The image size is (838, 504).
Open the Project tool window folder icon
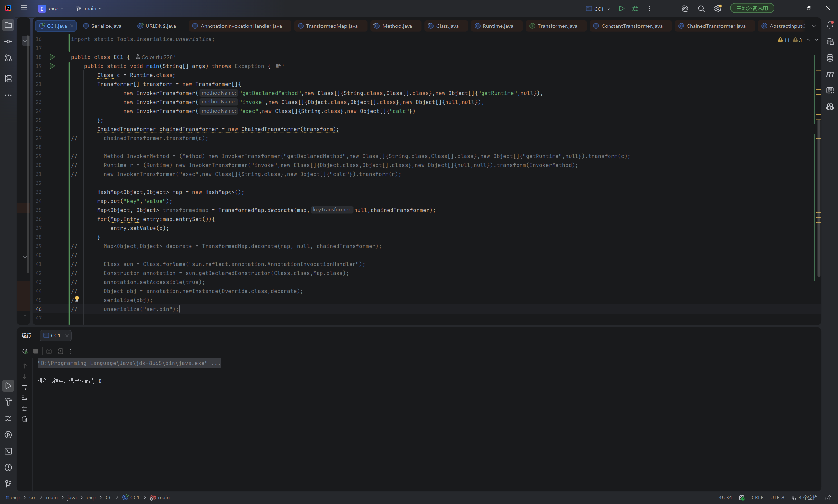pos(8,25)
